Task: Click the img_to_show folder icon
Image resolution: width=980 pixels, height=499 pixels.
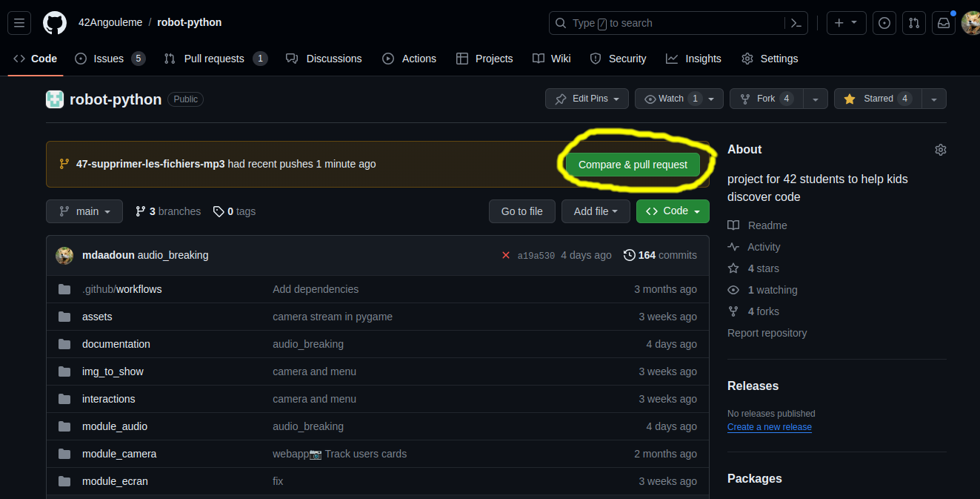Action: pos(64,371)
